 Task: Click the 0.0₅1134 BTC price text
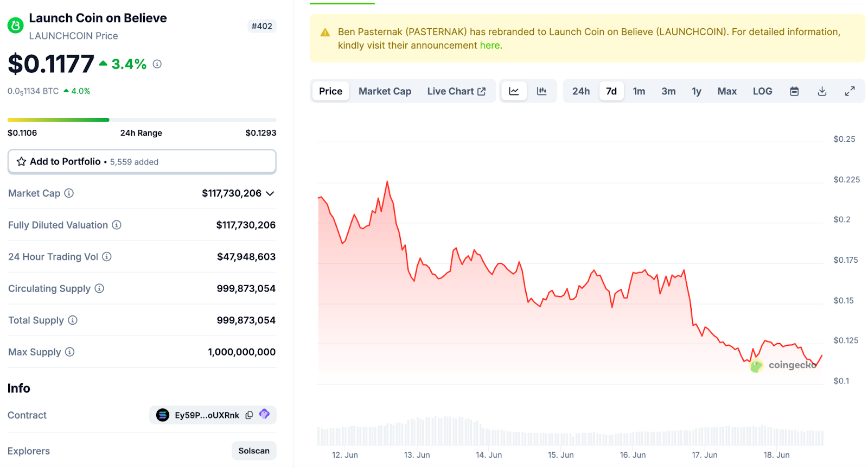[33, 91]
